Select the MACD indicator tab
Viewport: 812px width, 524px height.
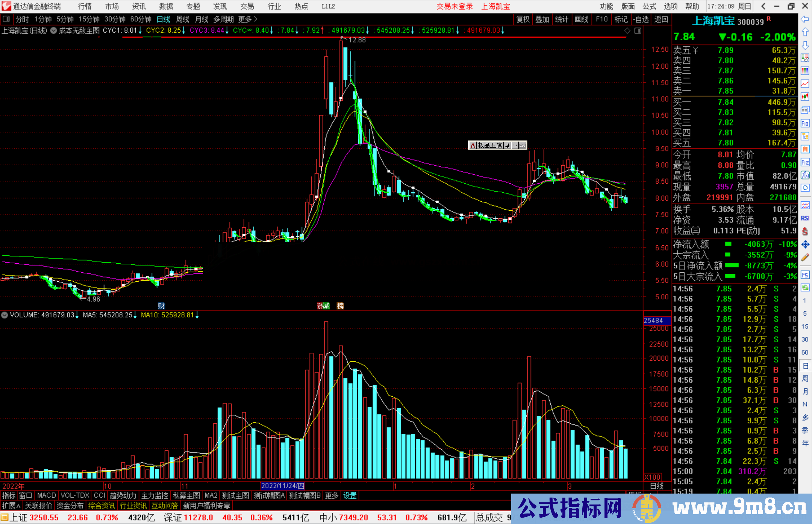pyautogui.click(x=47, y=496)
